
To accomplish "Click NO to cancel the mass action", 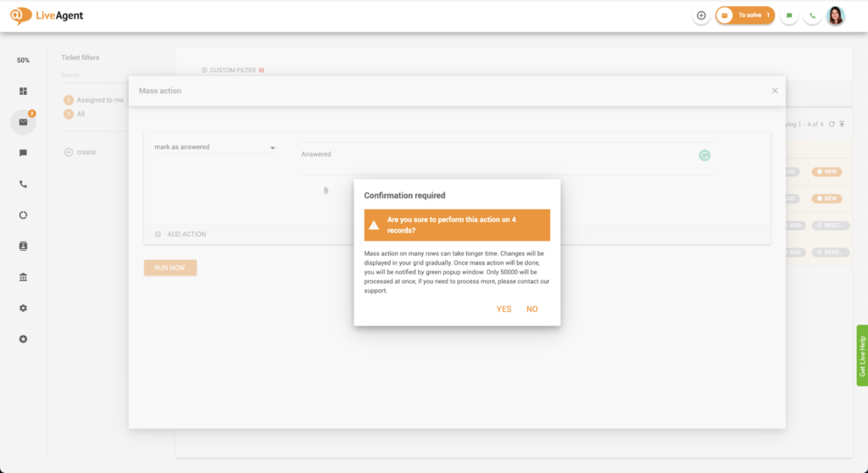I will [532, 309].
